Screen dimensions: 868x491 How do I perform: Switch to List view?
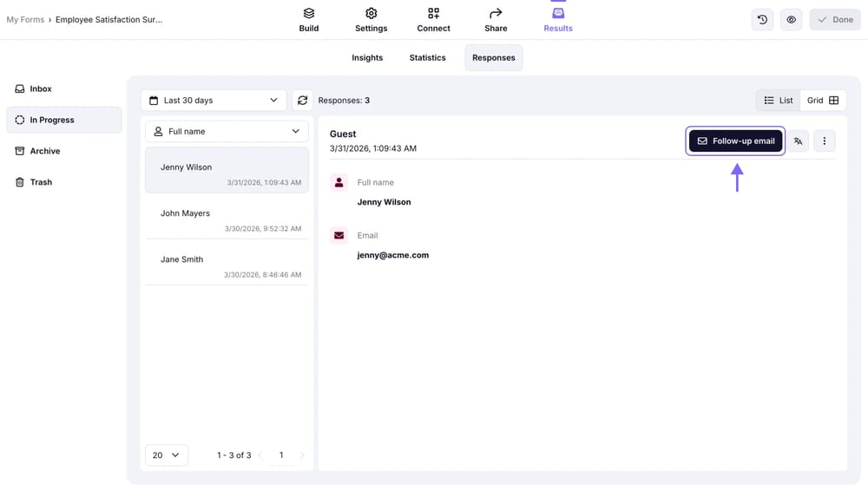pos(778,101)
